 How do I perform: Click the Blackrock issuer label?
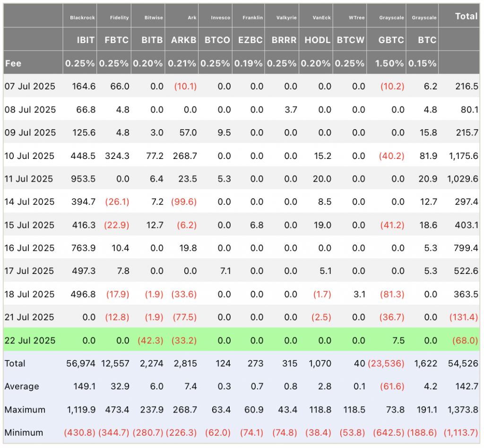click(82, 18)
